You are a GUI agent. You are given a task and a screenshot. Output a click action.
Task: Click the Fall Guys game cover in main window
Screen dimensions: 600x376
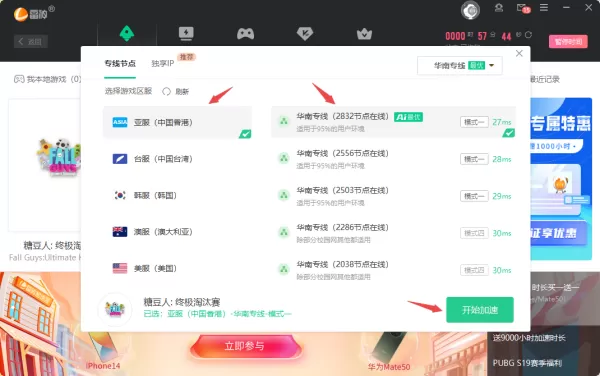[45, 165]
